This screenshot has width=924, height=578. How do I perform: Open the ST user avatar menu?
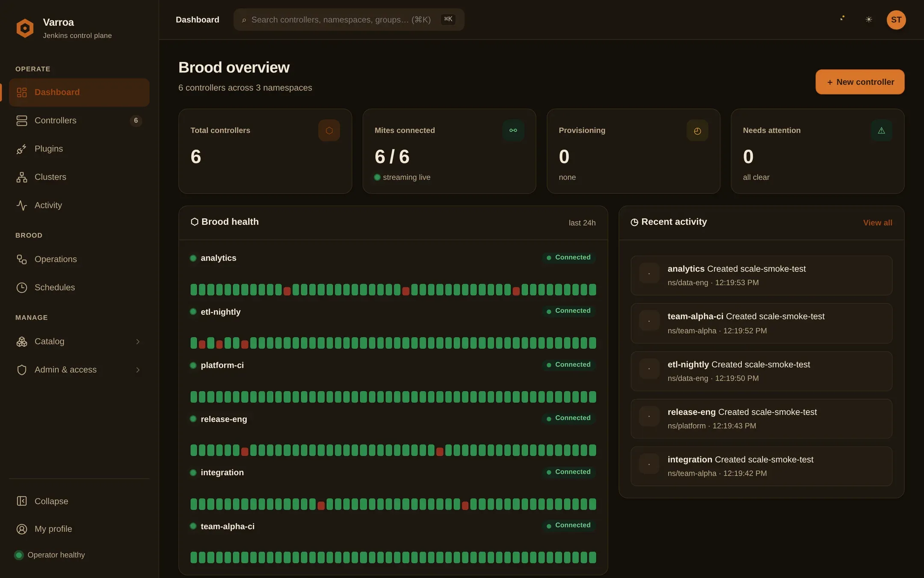[896, 20]
